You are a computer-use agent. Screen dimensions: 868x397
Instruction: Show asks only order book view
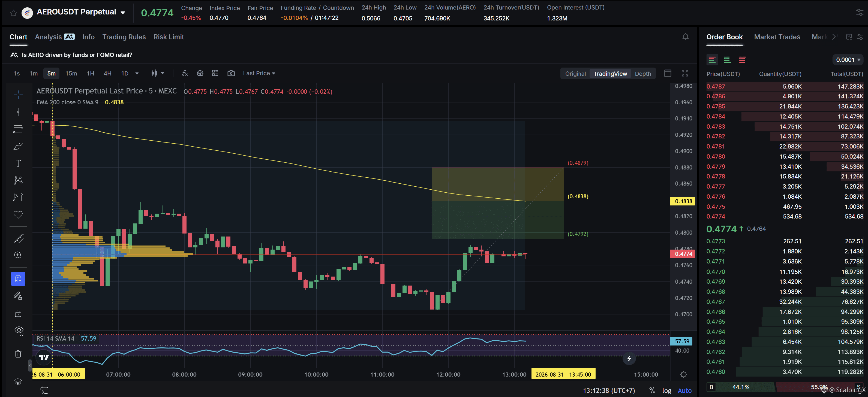click(x=742, y=60)
